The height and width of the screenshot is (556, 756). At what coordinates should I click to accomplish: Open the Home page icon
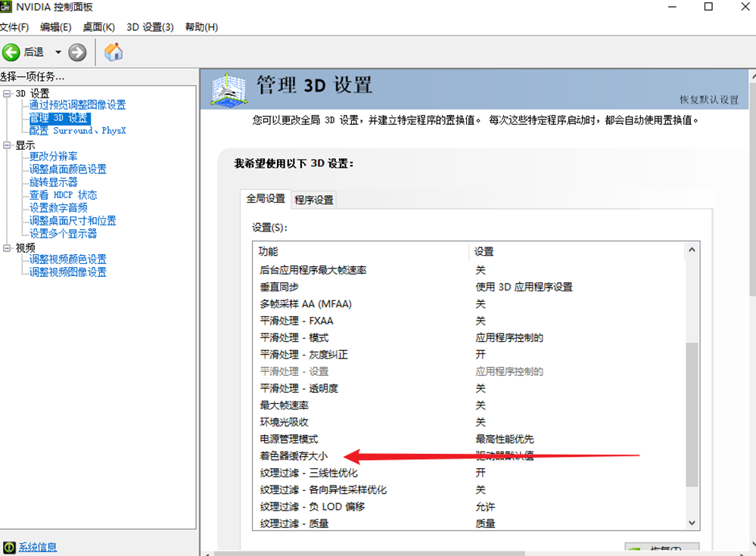(114, 52)
